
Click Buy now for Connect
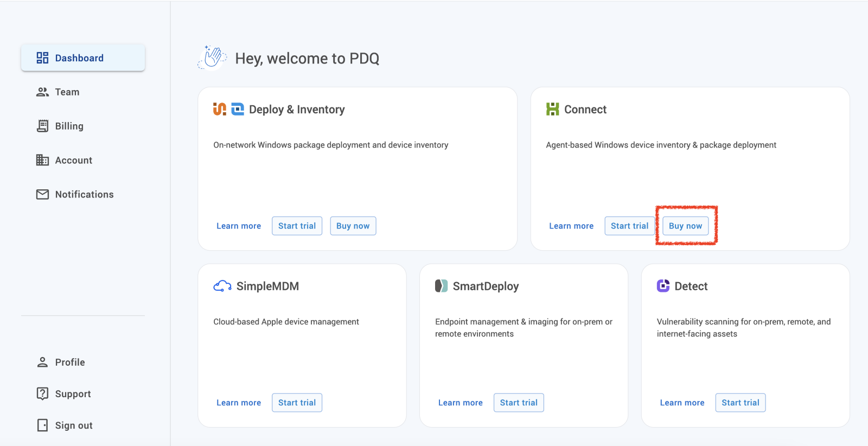pos(685,226)
